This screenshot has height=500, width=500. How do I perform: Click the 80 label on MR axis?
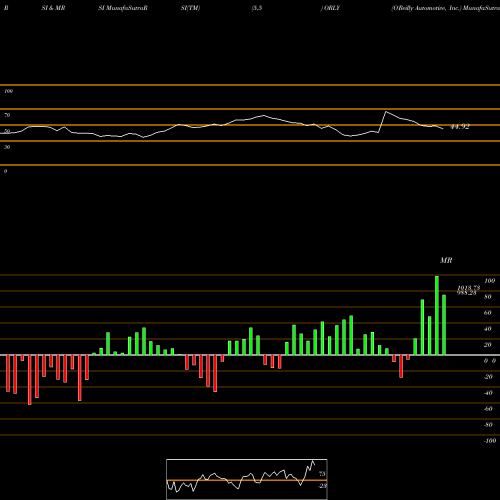488,297
